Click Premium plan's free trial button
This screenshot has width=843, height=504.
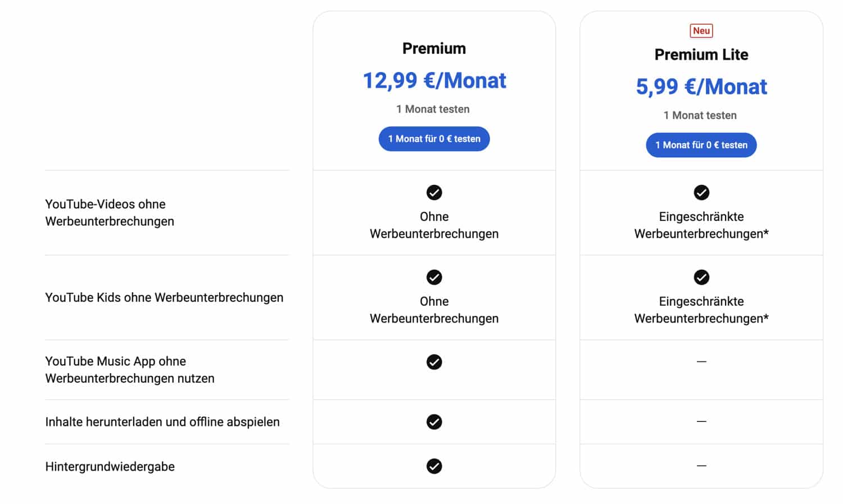pyautogui.click(x=434, y=139)
